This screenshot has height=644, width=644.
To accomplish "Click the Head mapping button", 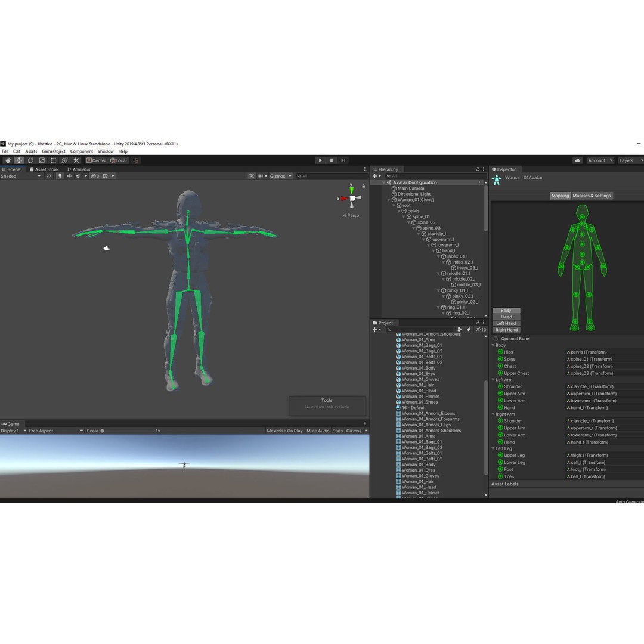I will (506, 317).
